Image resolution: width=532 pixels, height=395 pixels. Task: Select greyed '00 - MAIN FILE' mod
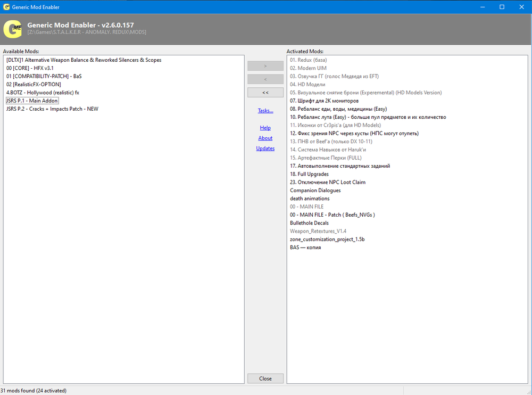pos(307,207)
